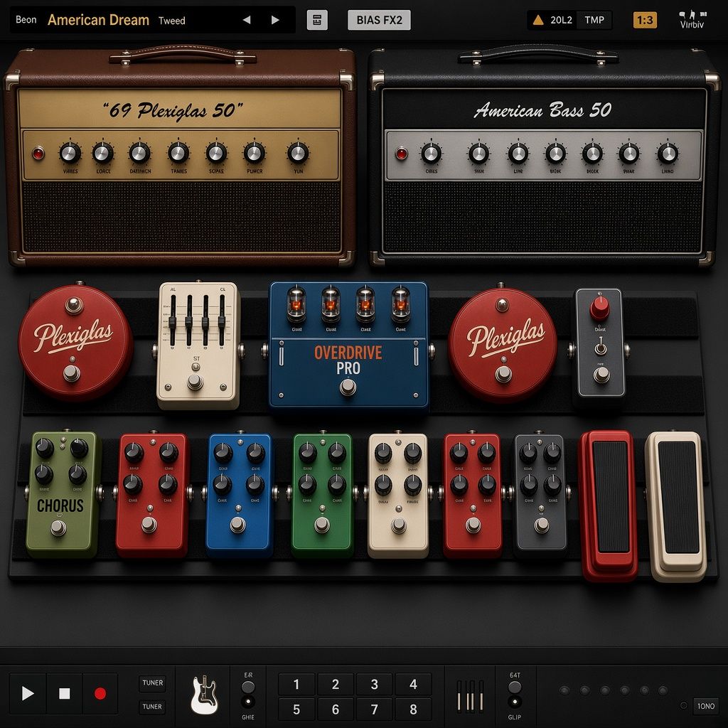Click the GLIP radio dot

(515, 702)
